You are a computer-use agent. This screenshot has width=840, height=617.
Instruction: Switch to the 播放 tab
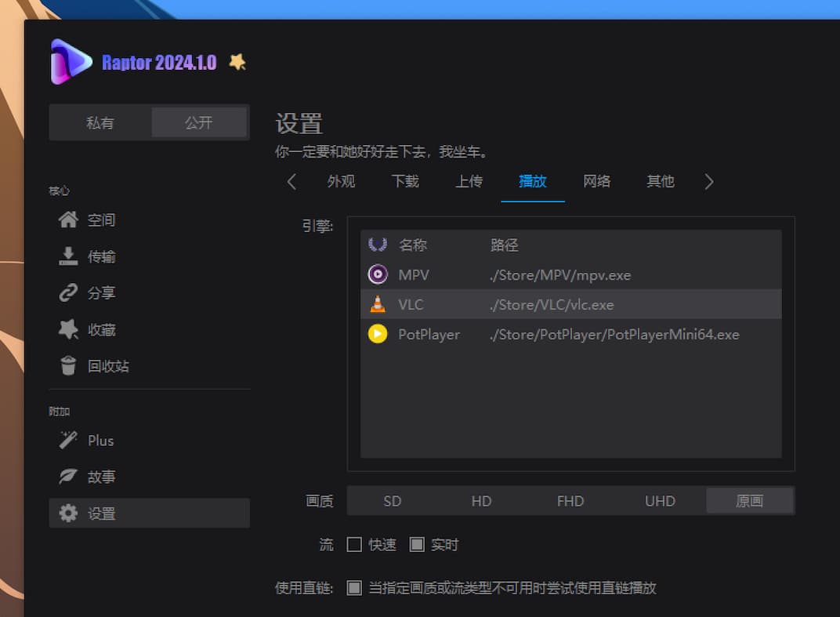[533, 182]
